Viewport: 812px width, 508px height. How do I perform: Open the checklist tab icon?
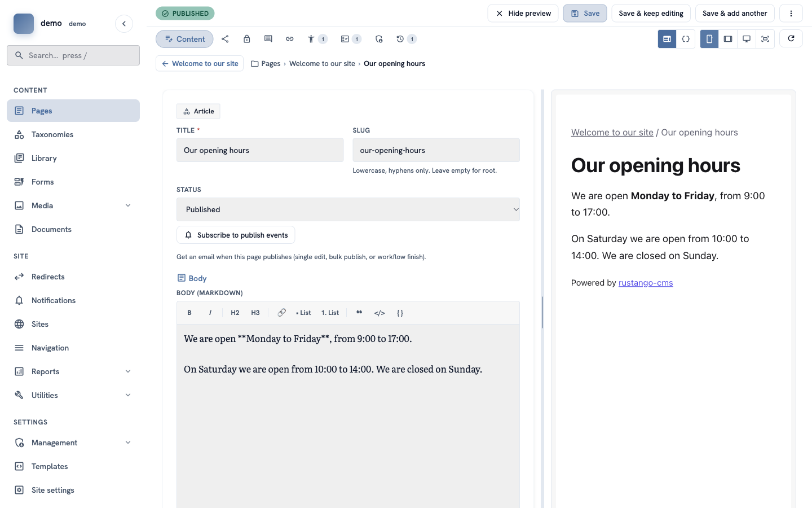coord(351,39)
